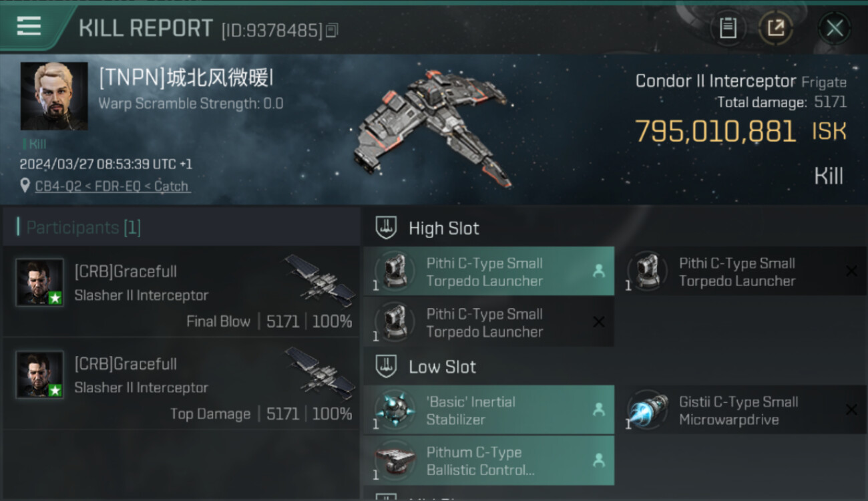Select the 'Basic' Inertial Stabilizer module
868x501 pixels.
tap(489, 410)
